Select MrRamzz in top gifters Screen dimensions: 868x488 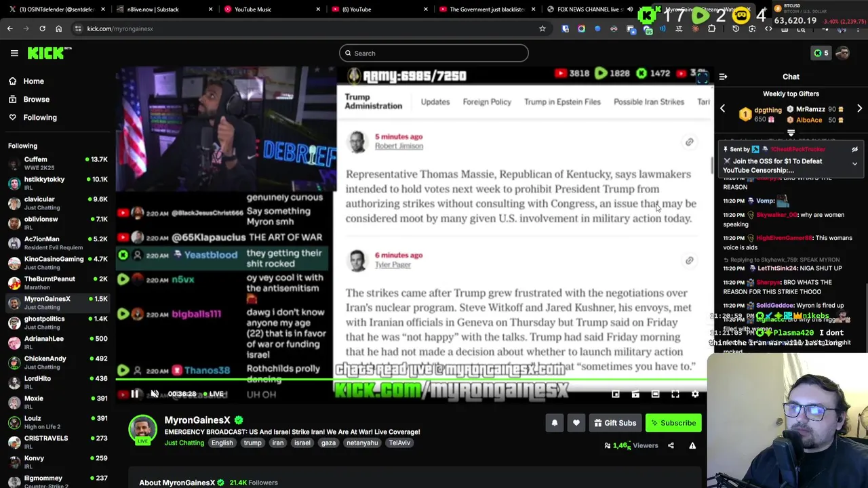coord(810,109)
